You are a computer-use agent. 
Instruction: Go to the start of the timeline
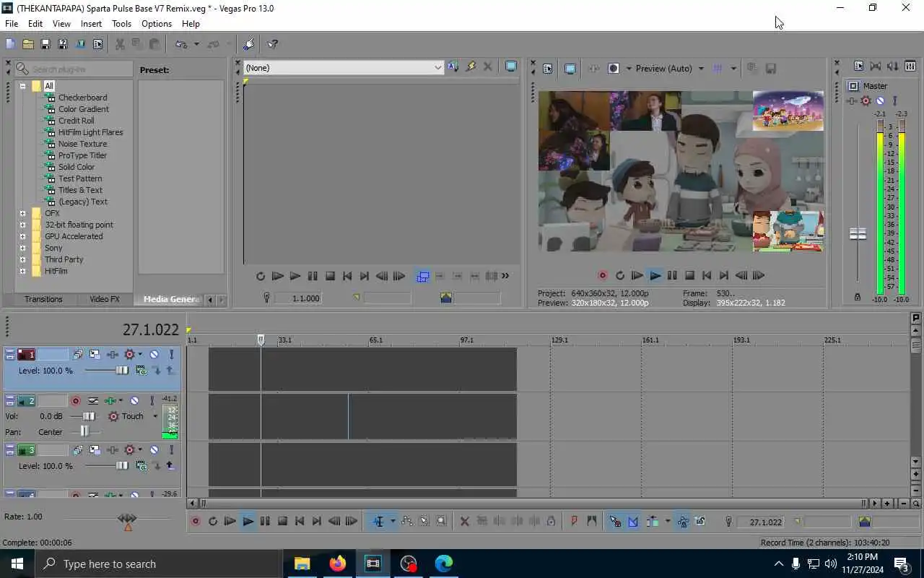(300, 521)
